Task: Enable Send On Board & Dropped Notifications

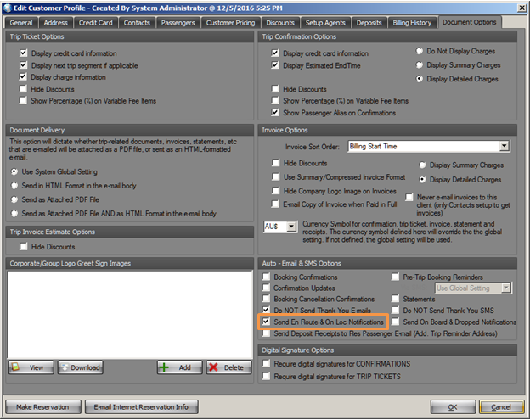Action: (396, 322)
